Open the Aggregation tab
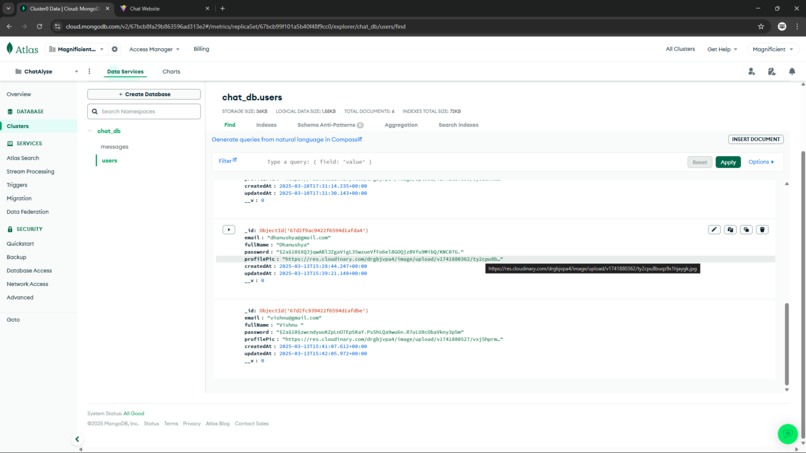Image resolution: width=806 pixels, height=453 pixels. [401, 125]
